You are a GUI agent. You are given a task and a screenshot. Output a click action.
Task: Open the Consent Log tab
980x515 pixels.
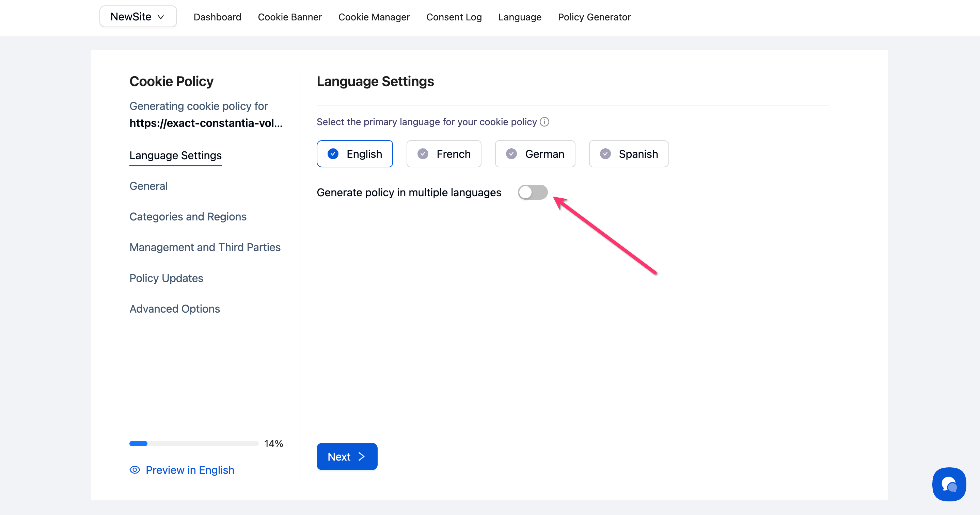click(x=454, y=17)
